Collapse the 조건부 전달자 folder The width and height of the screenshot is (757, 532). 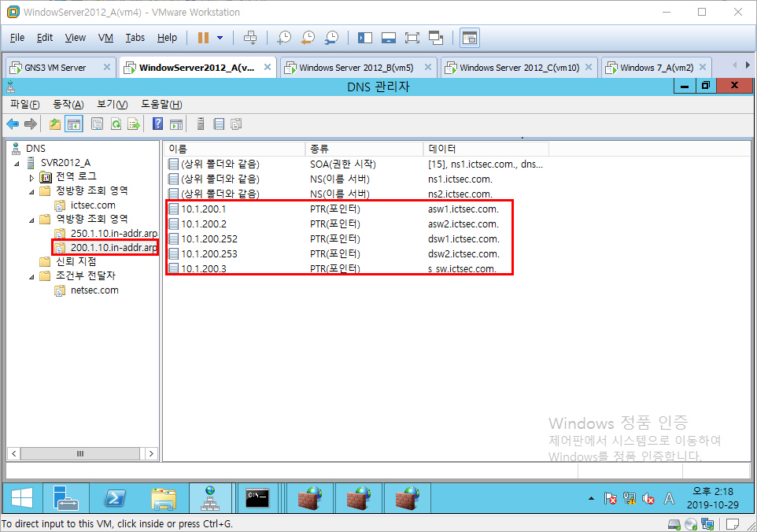[x=31, y=277]
